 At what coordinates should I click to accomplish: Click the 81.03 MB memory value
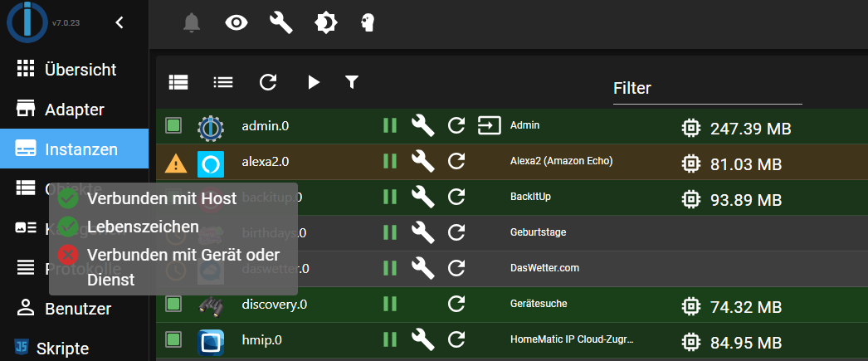click(746, 164)
